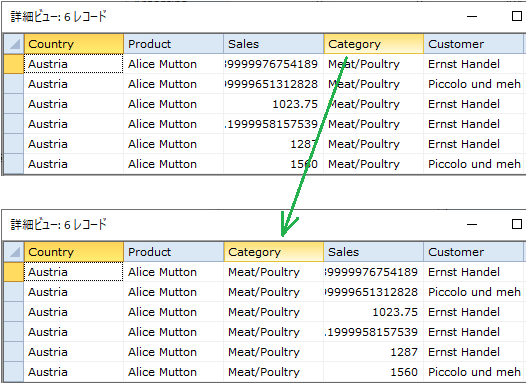This screenshot has height=384, width=526.
Task: Click focused Austria cell in top window
Action: 74,64
